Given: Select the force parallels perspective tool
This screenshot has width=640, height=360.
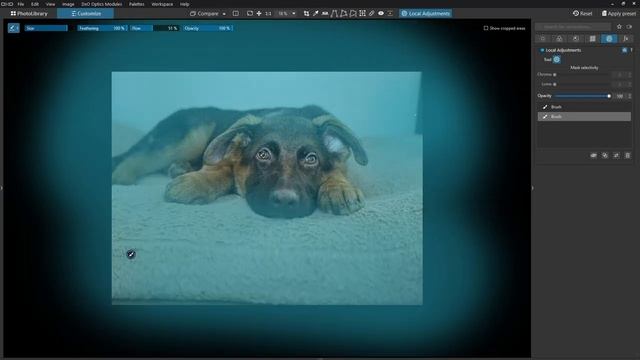Looking at the screenshot, I should 334,13.
